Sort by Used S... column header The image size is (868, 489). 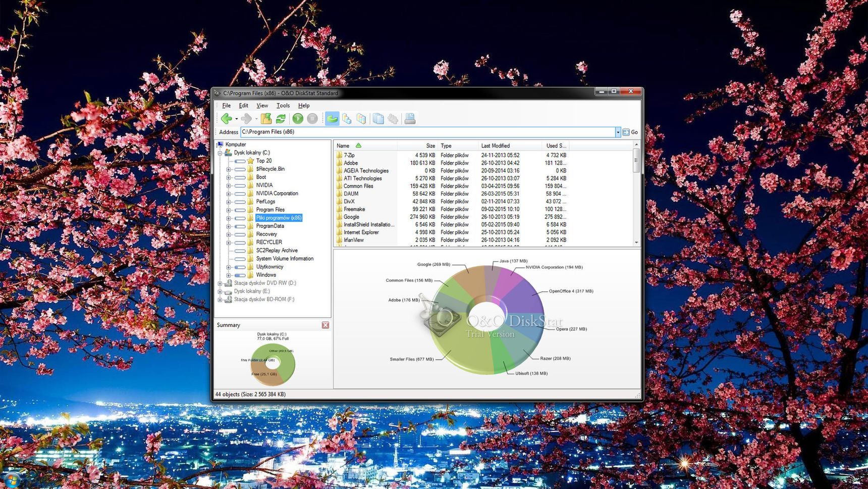556,145
